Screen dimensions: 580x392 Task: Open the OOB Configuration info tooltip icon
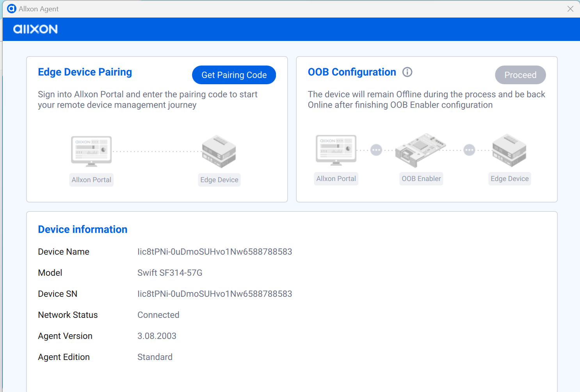(x=407, y=72)
